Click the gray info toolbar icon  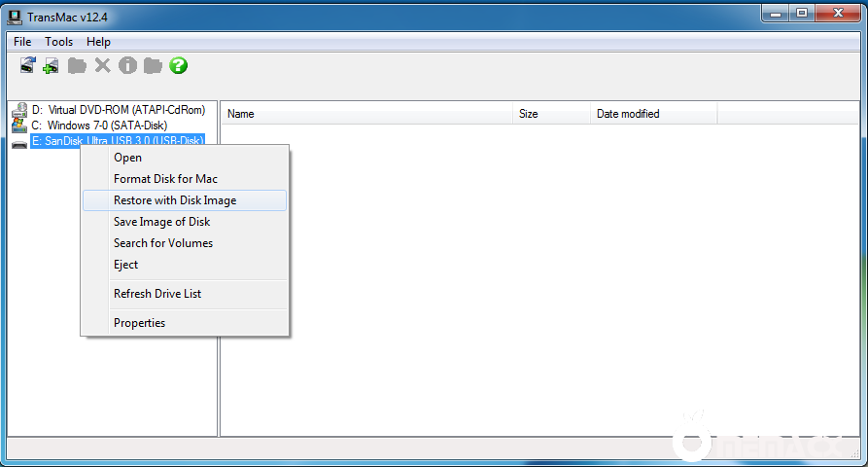[x=127, y=65]
